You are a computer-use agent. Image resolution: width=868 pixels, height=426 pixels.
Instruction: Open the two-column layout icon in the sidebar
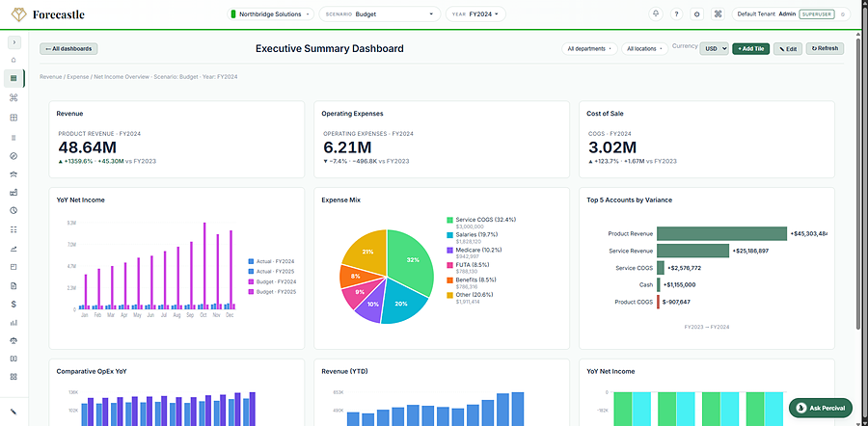click(x=14, y=359)
